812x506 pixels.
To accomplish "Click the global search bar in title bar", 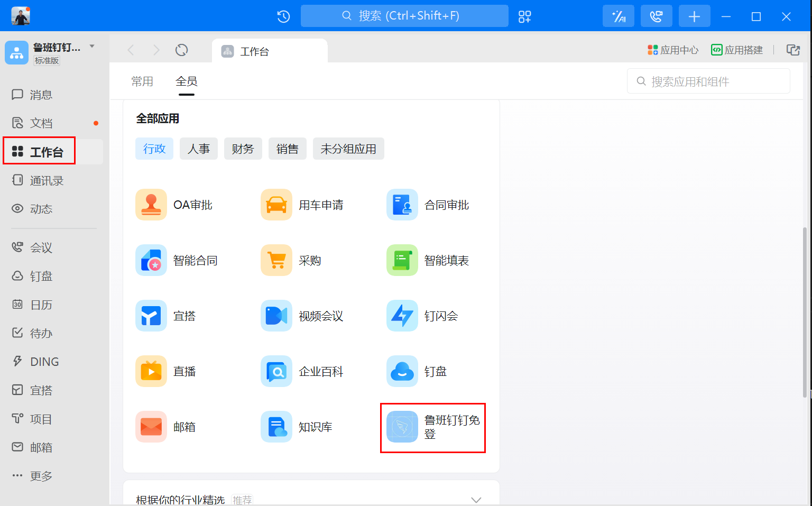I will (x=404, y=16).
